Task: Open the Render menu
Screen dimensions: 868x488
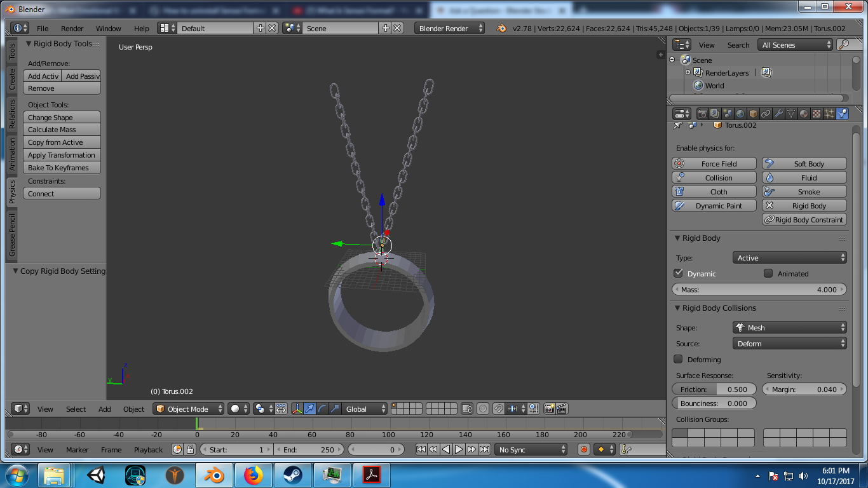Action: pyautogui.click(x=72, y=28)
